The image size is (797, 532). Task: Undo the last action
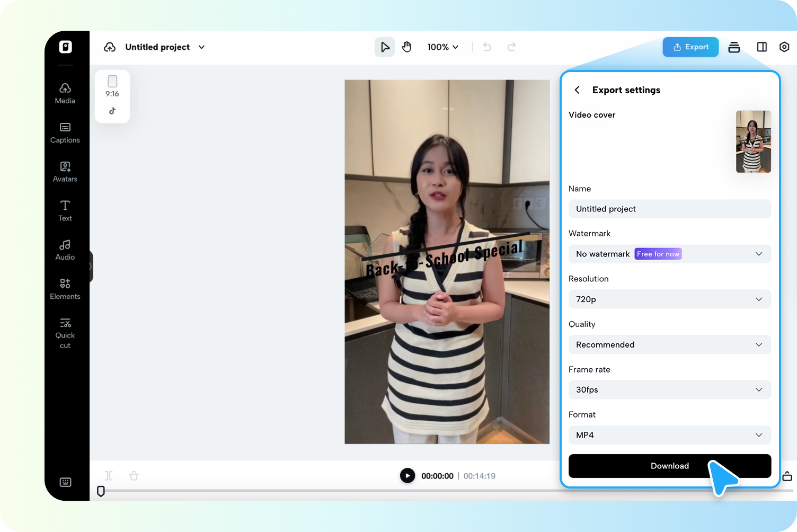[487, 47]
